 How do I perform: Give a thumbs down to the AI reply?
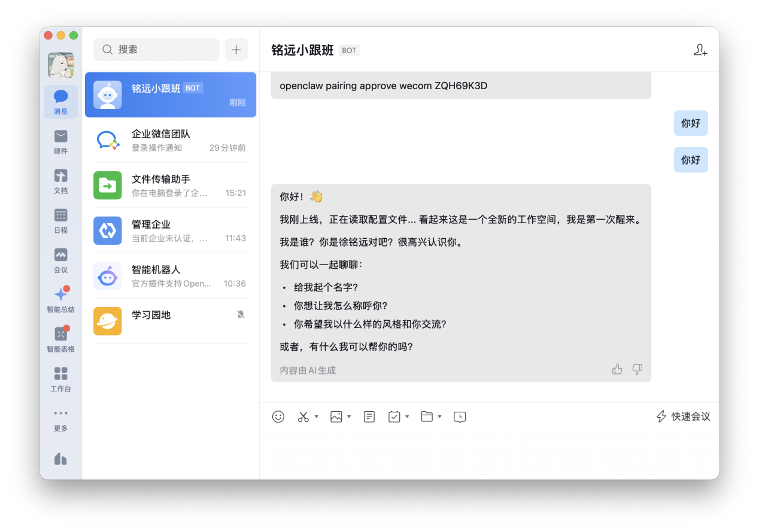click(637, 369)
